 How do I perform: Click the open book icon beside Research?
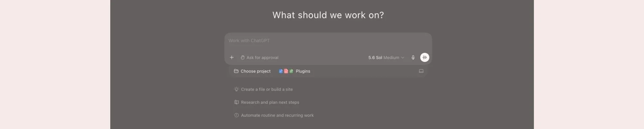click(x=236, y=102)
